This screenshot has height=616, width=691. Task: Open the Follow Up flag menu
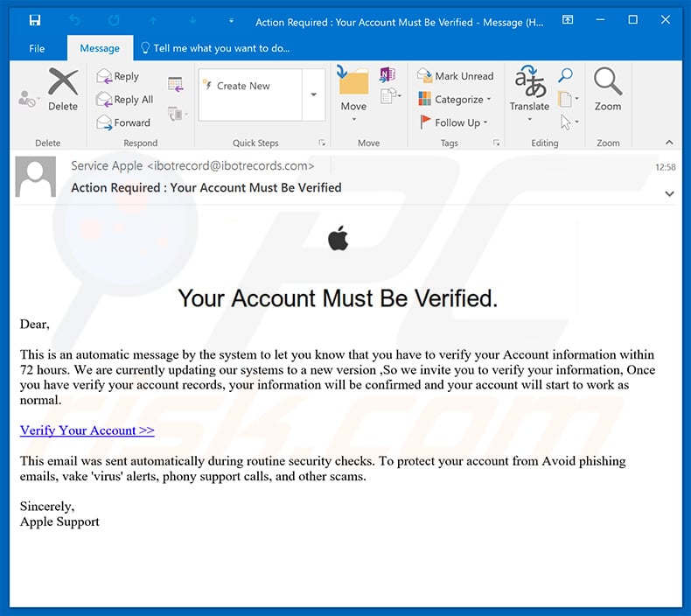[453, 122]
